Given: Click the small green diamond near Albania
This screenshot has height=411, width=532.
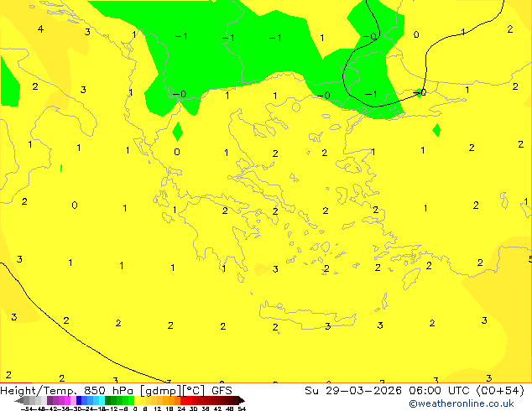Looking at the screenshot, I should pyautogui.click(x=177, y=132).
